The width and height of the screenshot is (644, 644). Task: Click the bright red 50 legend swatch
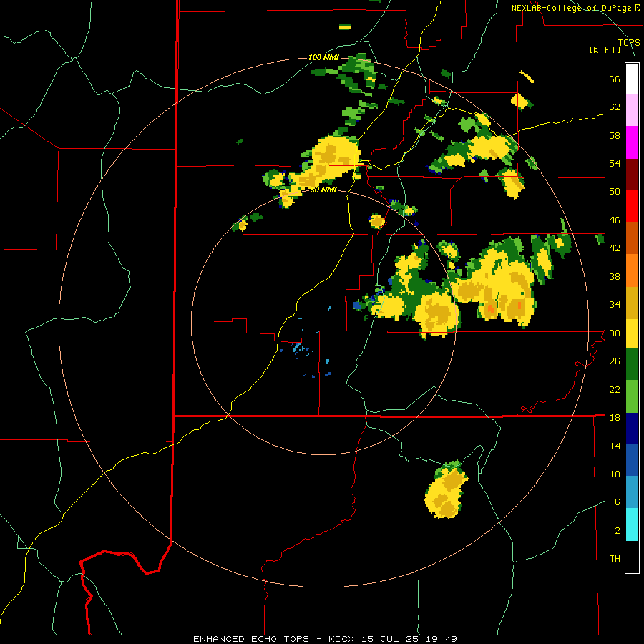(632, 206)
